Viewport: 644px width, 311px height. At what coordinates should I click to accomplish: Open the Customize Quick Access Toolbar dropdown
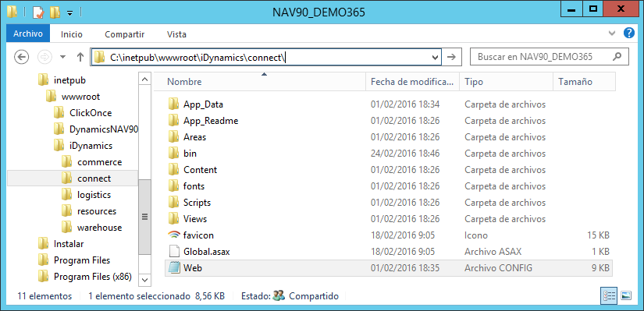69,13
